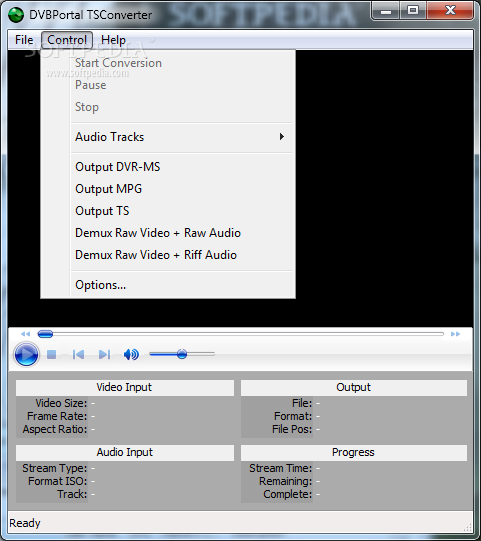Click the Track label
Image resolution: width=481 pixels, height=541 pixels.
pos(72,494)
